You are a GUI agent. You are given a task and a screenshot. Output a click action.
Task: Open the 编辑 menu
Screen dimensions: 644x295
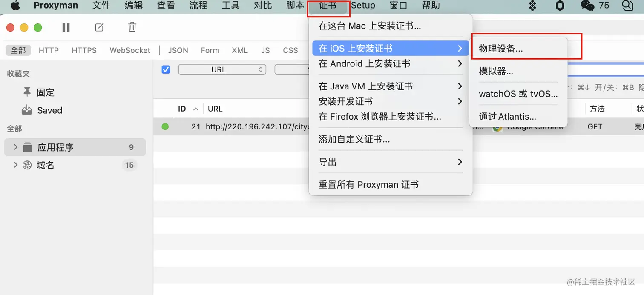[x=134, y=6]
